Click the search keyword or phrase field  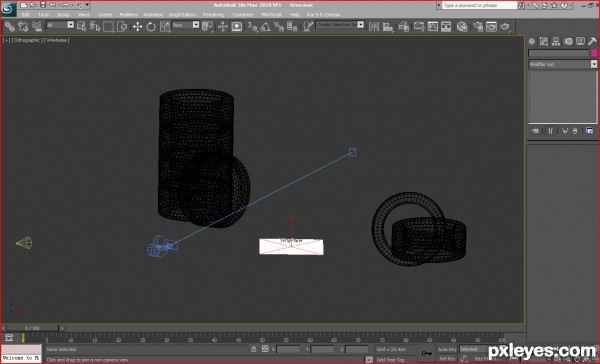[479, 5]
